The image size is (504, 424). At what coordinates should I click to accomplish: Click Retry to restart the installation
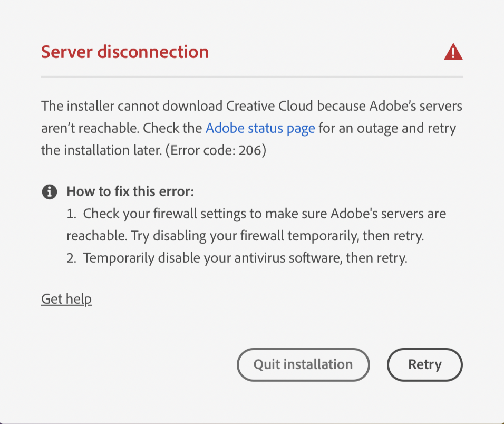click(x=424, y=364)
